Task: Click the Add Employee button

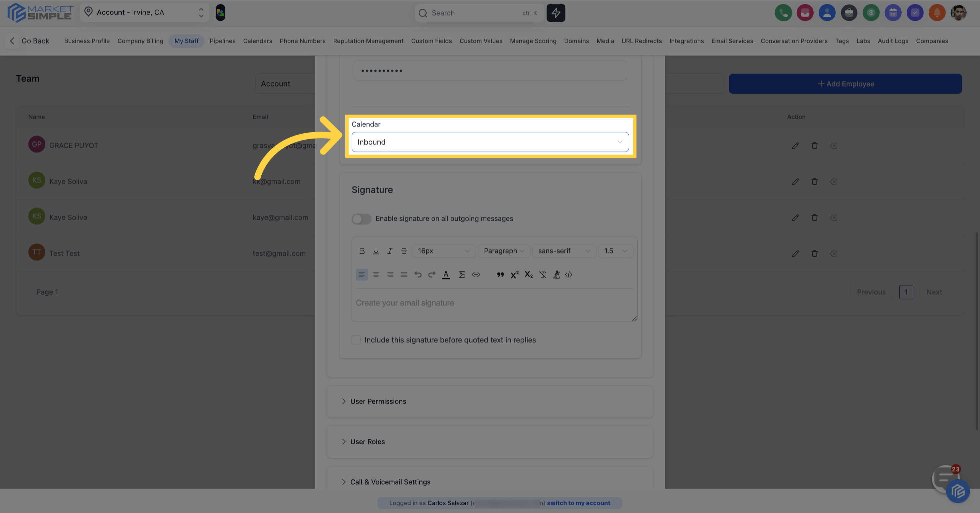Action: 845,84
